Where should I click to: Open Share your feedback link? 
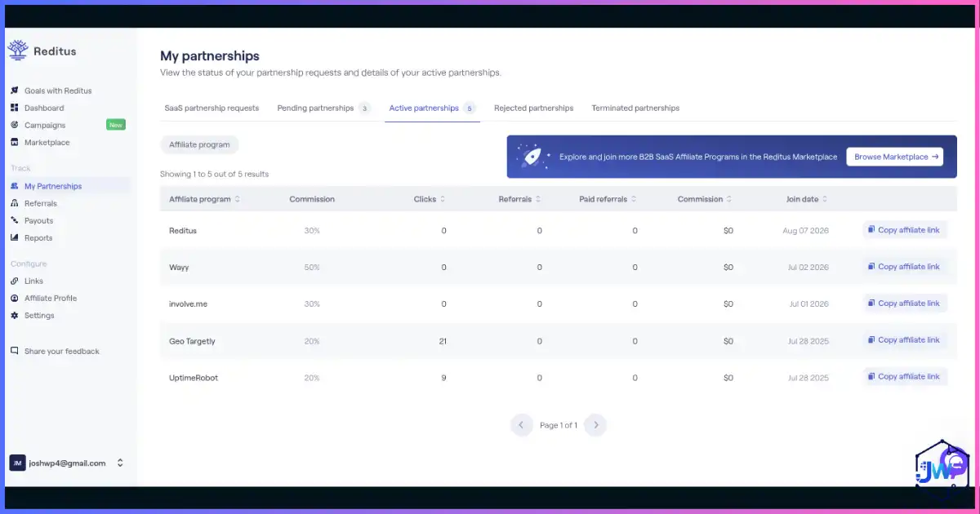pyautogui.click(x=61, y=351)
